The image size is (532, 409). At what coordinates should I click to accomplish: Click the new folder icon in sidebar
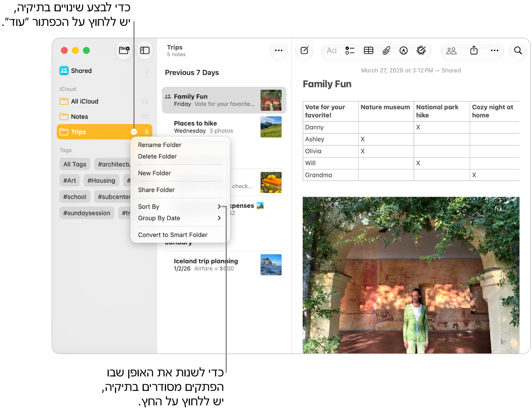(124, 50)
